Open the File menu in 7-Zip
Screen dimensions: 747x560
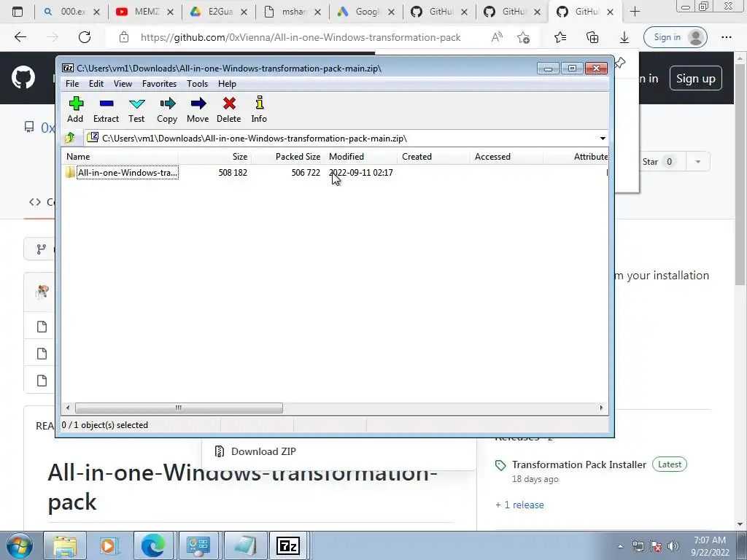tap(72, 84)
